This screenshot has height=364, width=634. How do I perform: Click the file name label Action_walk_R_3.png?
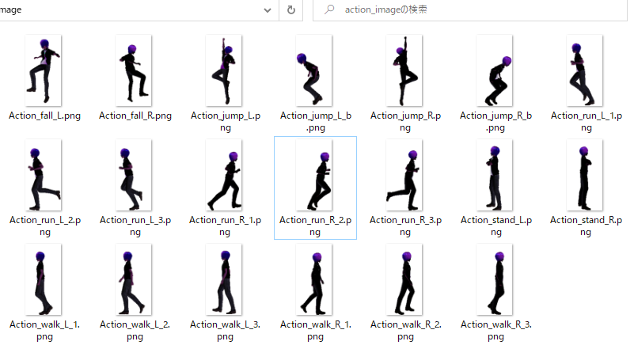tap(495, 331)
